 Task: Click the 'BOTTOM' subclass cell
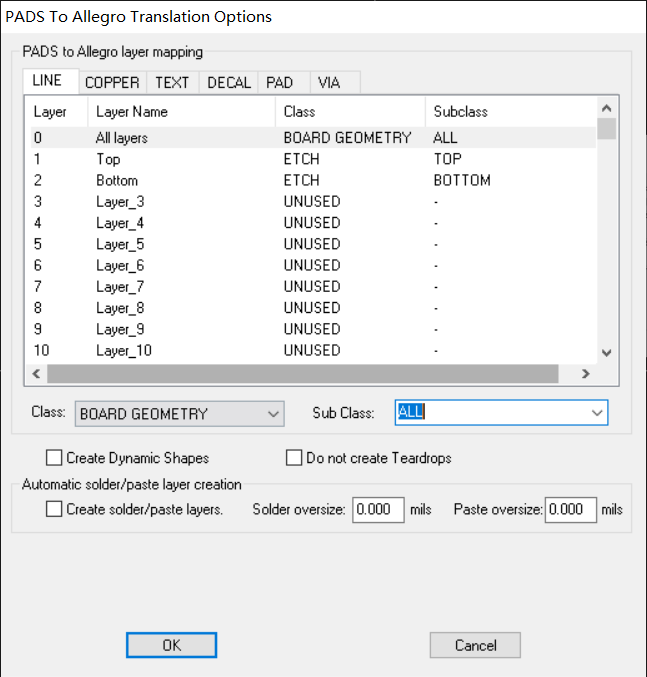click(x=462, y=180)
